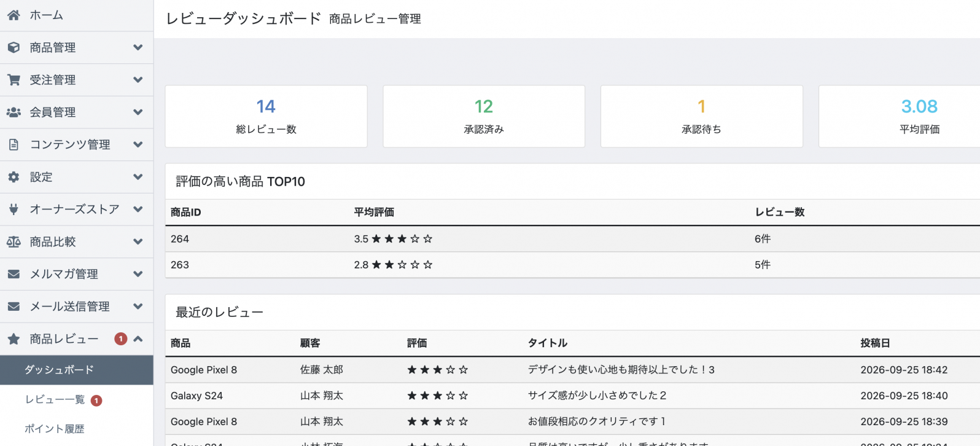
Task: Click Galaxy S24 in 山本 翔太 row
Action: pos(196,396)
